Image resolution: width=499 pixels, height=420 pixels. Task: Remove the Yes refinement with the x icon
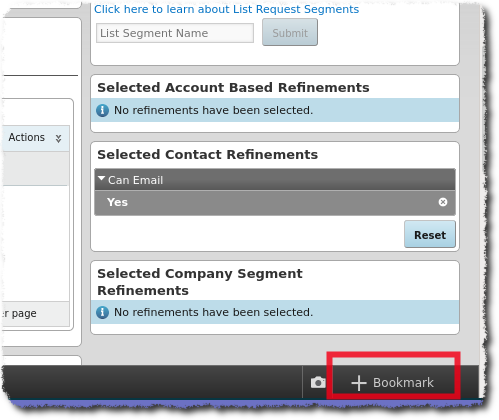click(x=443, y=202)
